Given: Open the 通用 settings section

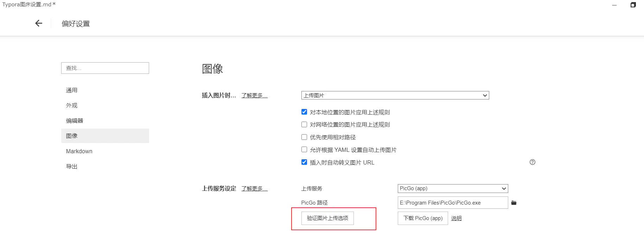Looking at the screenshot, I should coord(72,90).
